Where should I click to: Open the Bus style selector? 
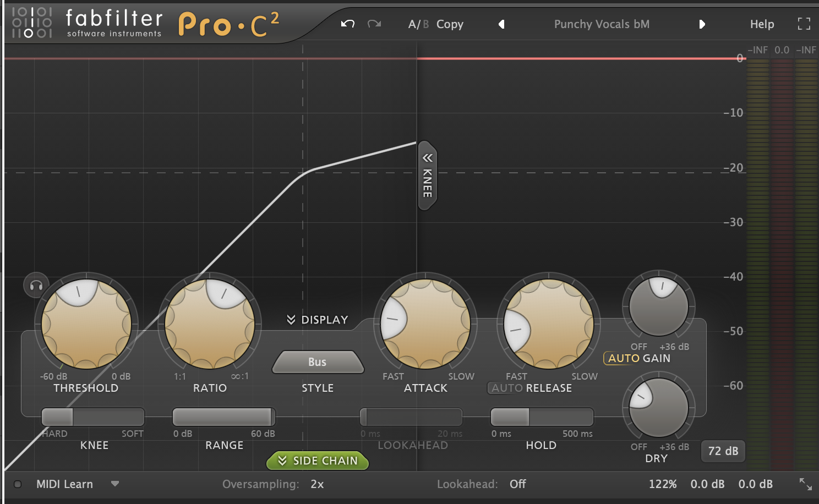click(x=318, y=362)
